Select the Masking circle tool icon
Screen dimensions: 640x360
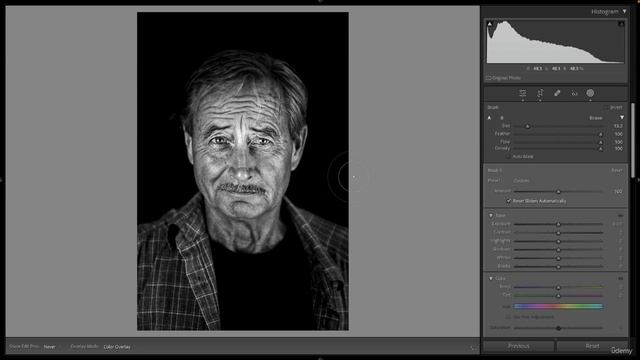[590, 93]
